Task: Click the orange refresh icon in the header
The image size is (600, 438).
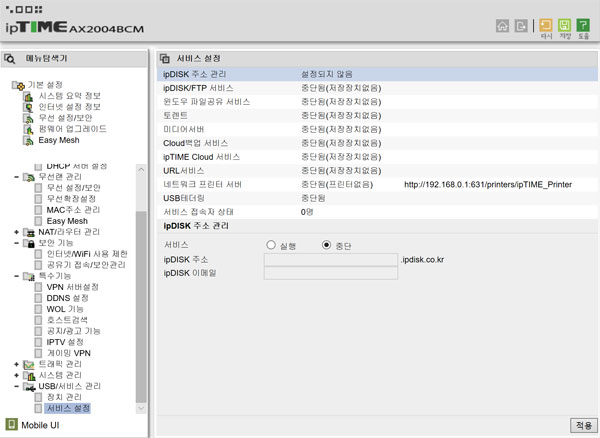Action: click(x=546, y=25)
